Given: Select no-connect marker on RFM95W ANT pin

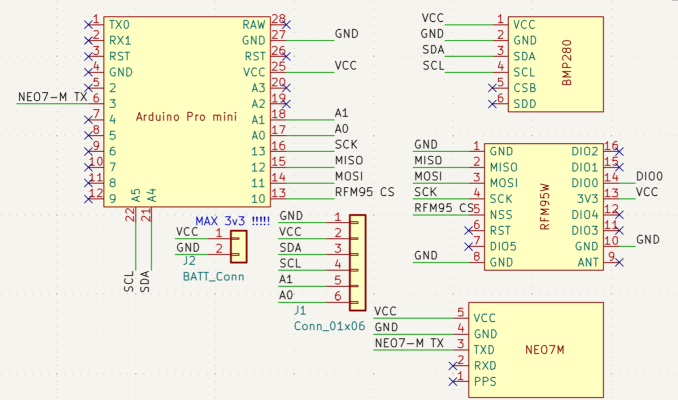Looking at the screenshot, I should [x=619, y=262].
